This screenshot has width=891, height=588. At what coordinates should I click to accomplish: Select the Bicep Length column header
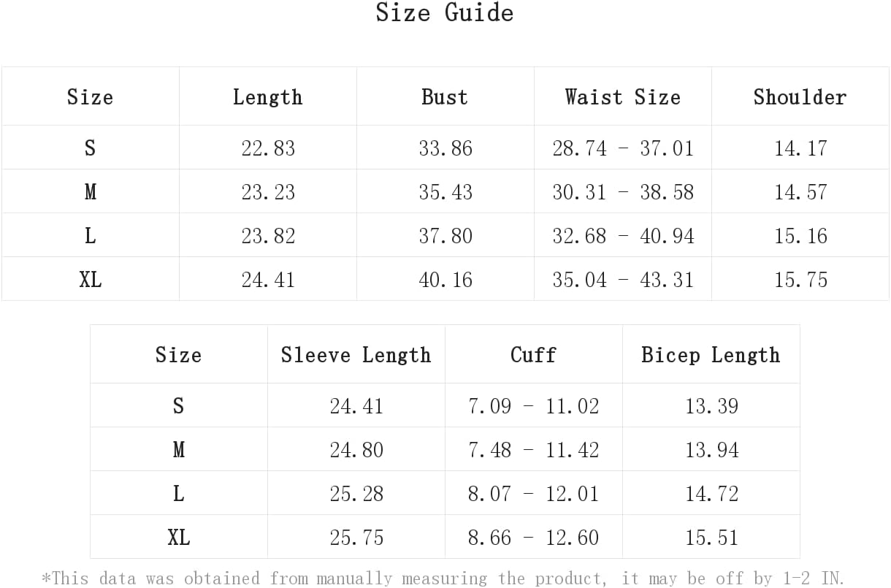pos(711,355)
